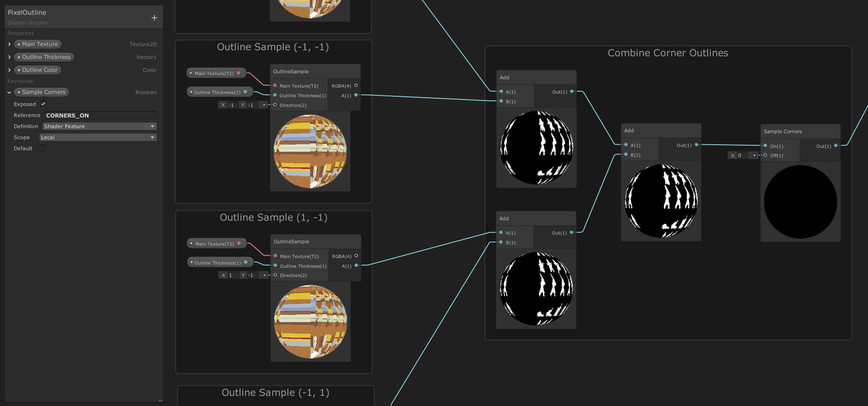The height and width of the screenshot is (406, 868).
Task: Click the Off(1) port on Sample Corners node
Action: tap(765, 155)
